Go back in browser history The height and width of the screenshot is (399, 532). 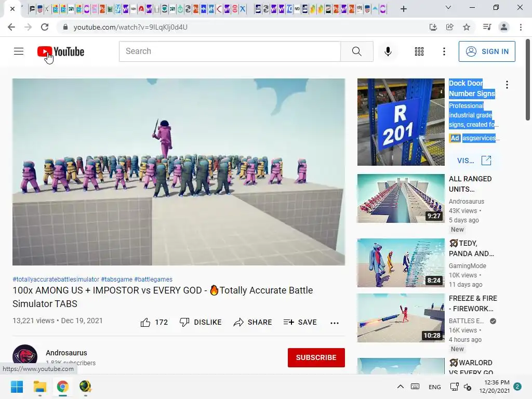[11, 27]
